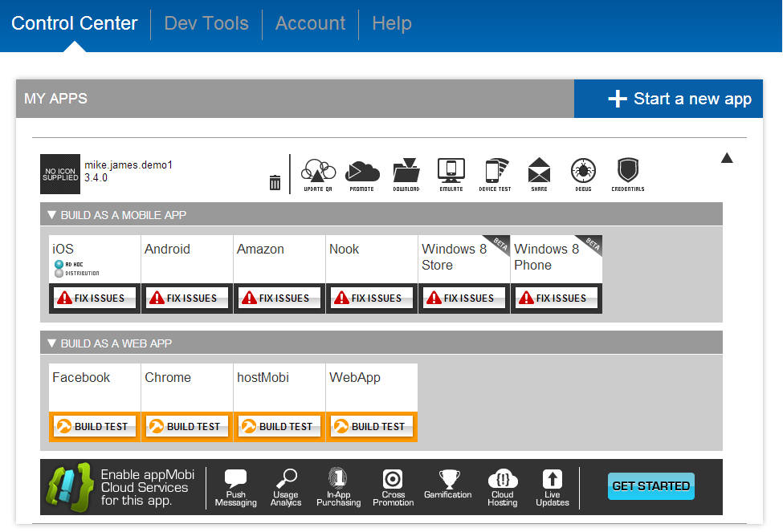Open the Help tab
This screenshot has height=532, width=783.
pos(392,23)
